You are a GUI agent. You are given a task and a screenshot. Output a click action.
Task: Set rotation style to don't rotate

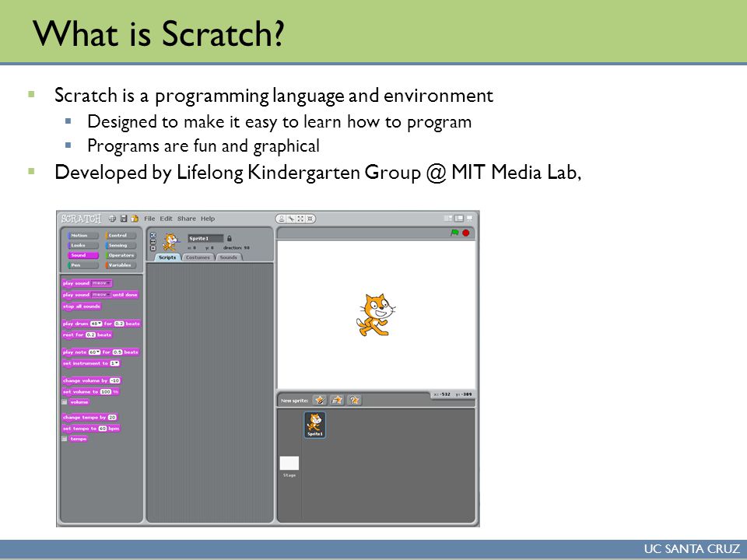(x=153, y=248)
